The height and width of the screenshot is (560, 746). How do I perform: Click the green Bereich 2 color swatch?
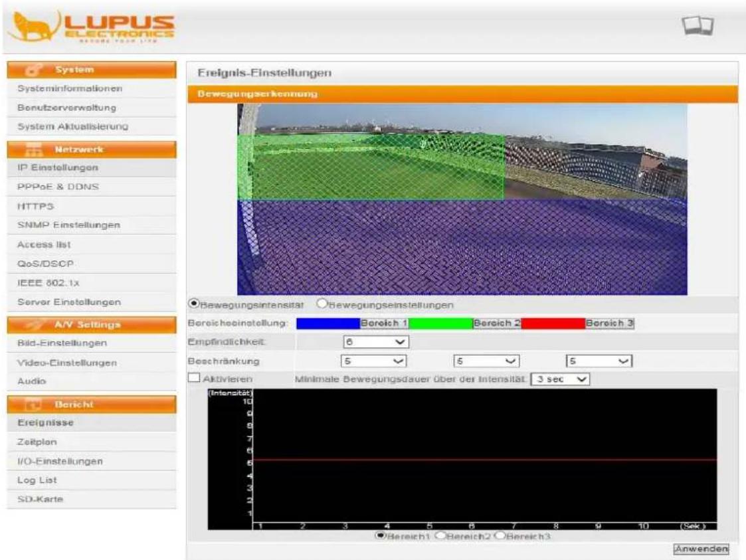440,323
